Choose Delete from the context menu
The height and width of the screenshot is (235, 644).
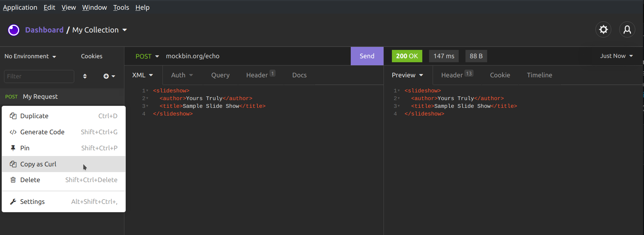pyautogui.click(x=64, y=180)
